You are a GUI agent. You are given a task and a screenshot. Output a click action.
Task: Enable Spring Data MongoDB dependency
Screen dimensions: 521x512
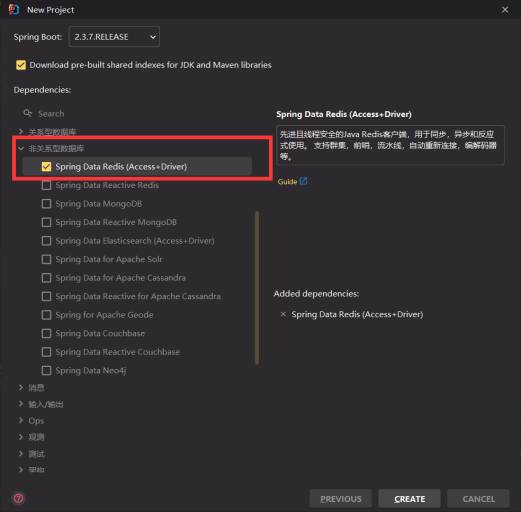(x=46, y=204)
